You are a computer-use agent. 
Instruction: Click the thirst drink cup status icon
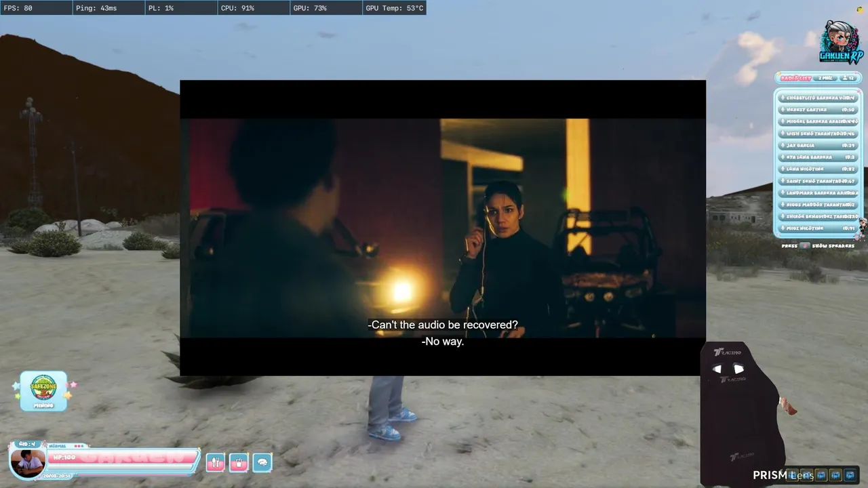(239, 462)
